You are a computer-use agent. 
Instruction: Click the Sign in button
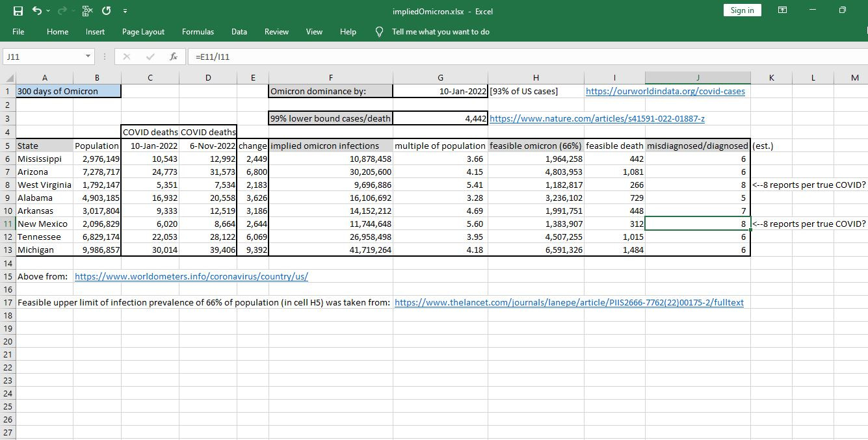[x=742, y=10]
